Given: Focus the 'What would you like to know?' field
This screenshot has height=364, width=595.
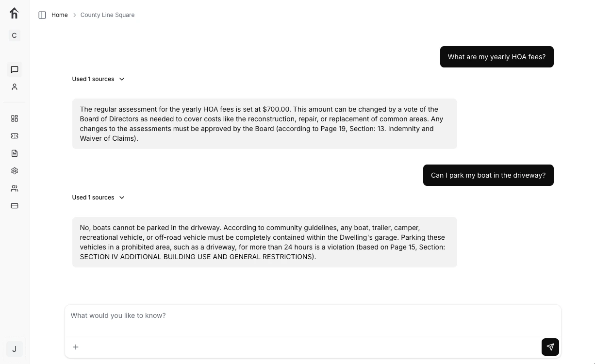Looking at the screenshot, I should click(x=313, y=316).
